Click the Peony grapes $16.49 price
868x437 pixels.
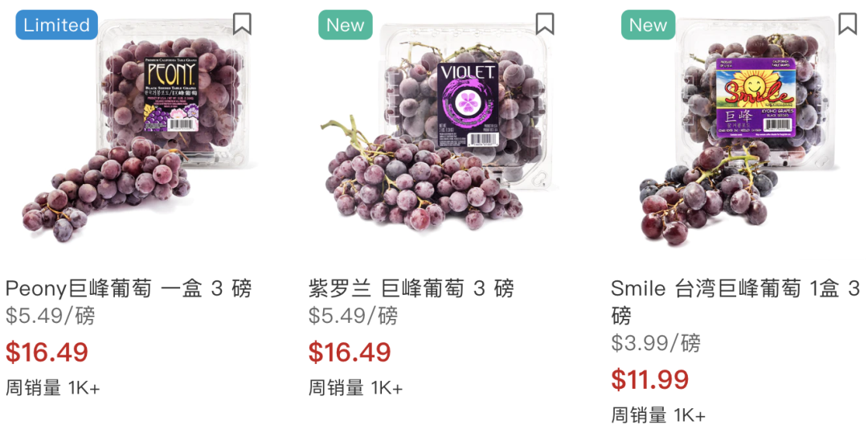(47, 353)
